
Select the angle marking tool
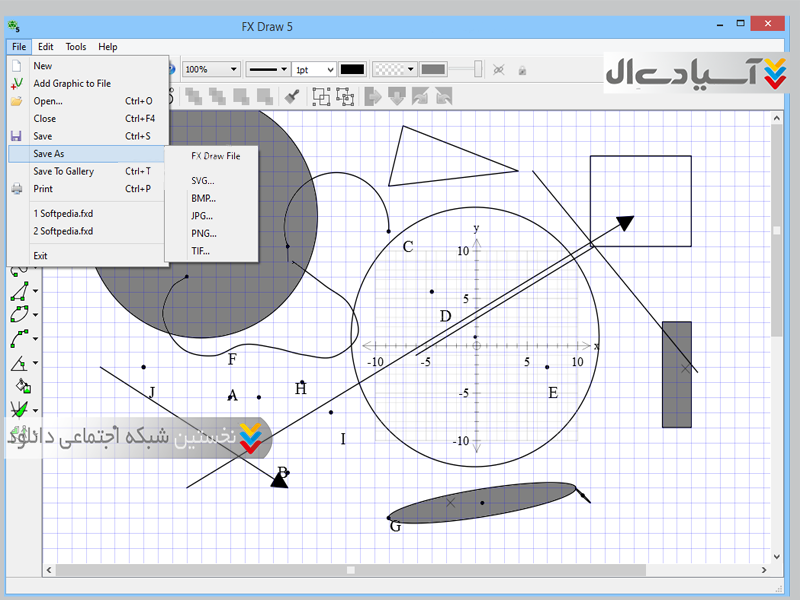click(19, 363)
